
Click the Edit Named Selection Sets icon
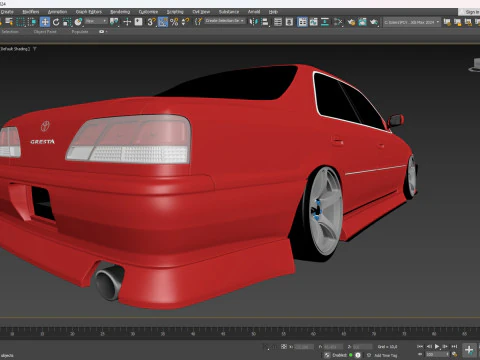(x=198, y=22)
